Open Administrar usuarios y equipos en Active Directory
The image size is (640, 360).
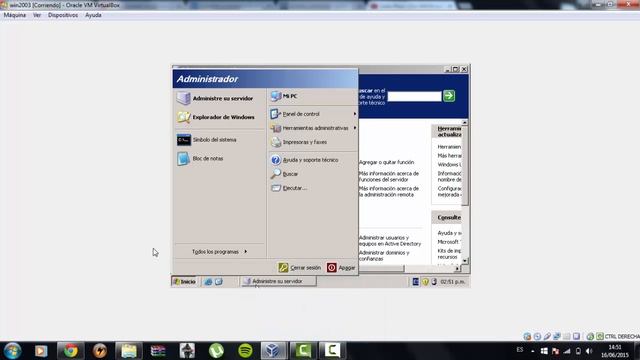click(x=390, y=240)
